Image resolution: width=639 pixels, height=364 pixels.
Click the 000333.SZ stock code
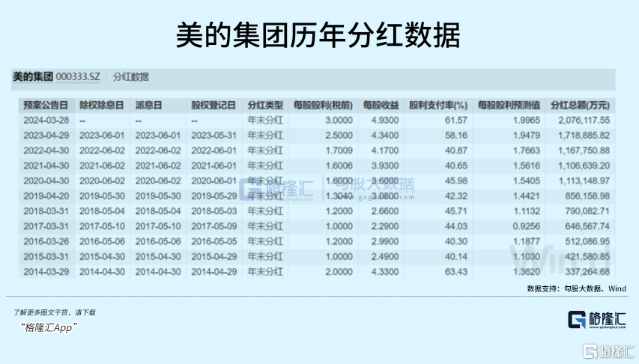pos(79,77)
